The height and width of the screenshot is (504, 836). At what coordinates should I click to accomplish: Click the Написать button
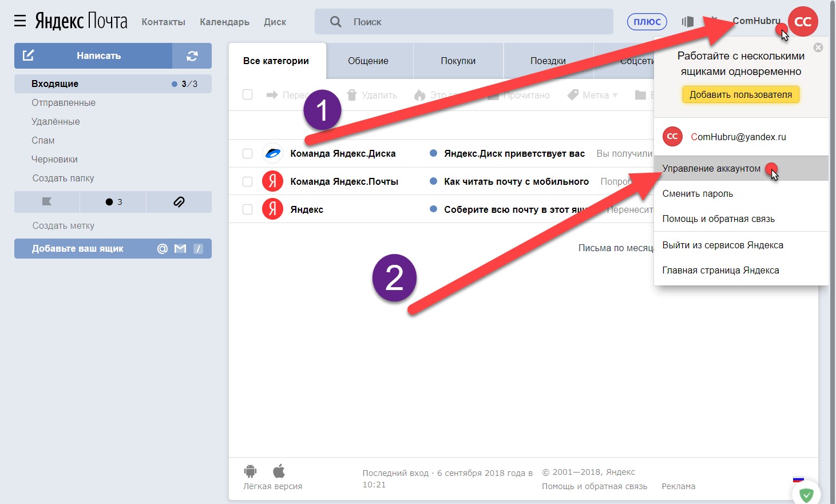coord(93,55)
